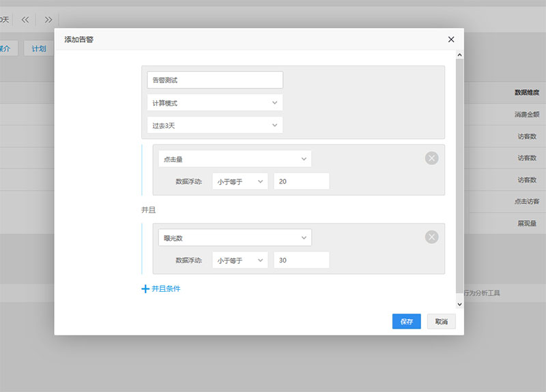The height and width of the screenshot is (392, 546).
Task: Click the 添加告警 dialog title
Action: pos(78,40)
